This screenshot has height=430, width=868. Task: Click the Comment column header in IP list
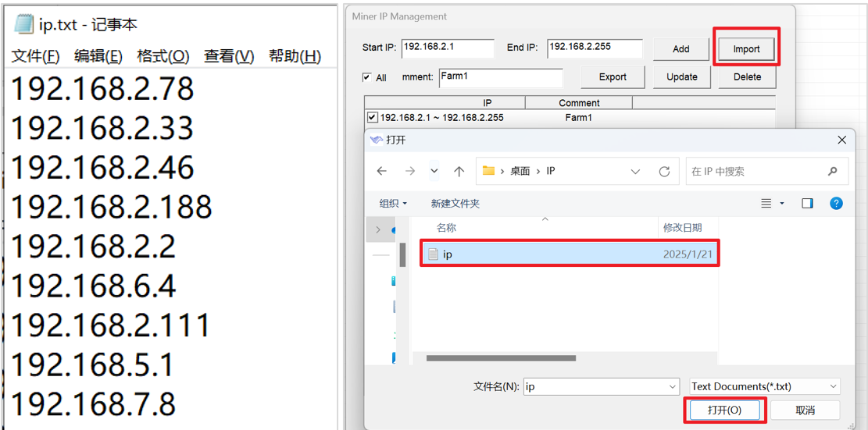point(578,103)
